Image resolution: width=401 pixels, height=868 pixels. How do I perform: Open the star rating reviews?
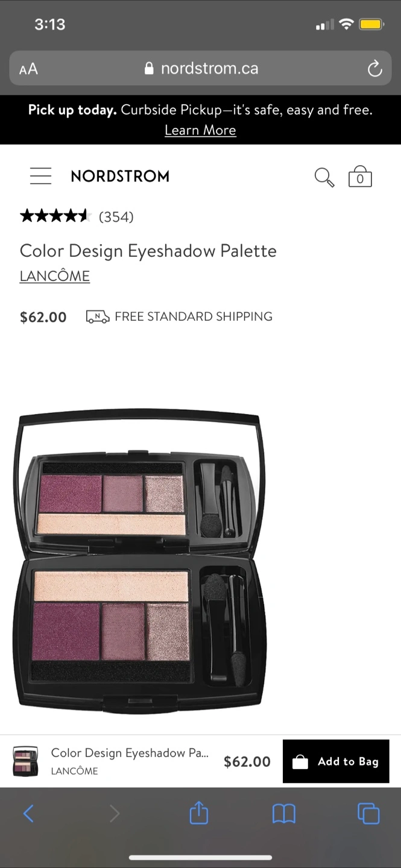tap(55, 216)
